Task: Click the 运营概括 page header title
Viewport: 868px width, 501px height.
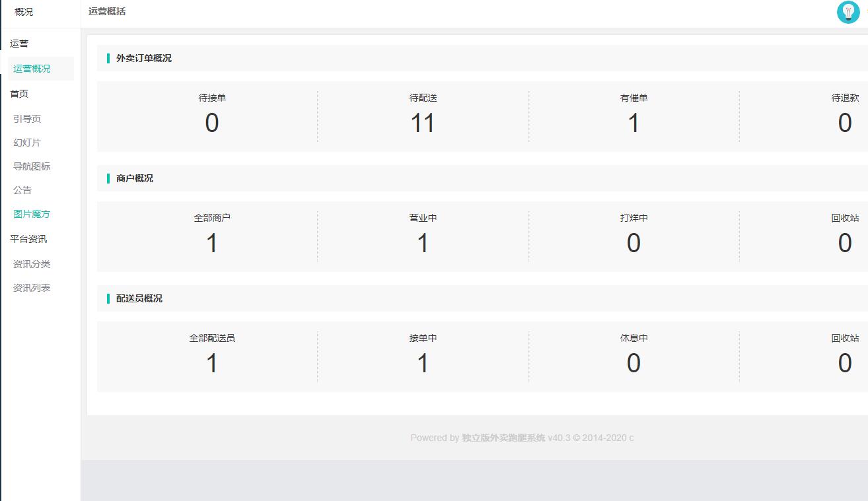Action: pyautogui.click(x=107, y=11)
